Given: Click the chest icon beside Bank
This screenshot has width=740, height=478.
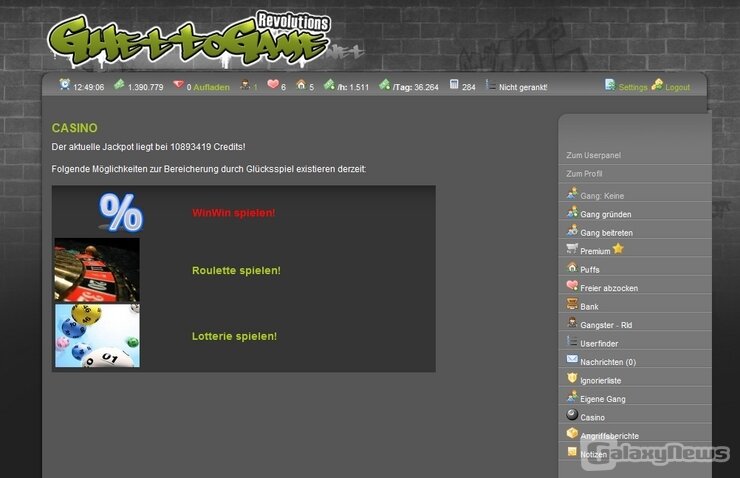Looking at the screenshot, I should (x=572, y=304).
